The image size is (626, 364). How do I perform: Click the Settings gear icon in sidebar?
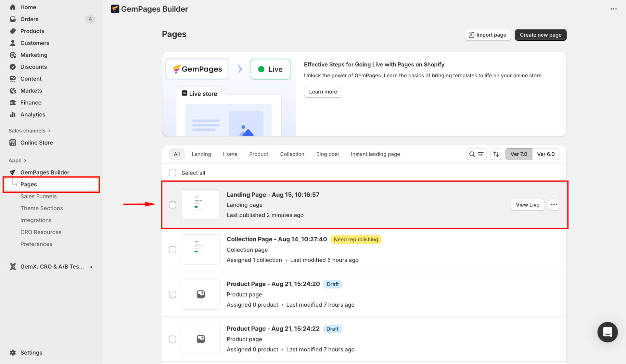pyautogui.click(x=13, y=352)
